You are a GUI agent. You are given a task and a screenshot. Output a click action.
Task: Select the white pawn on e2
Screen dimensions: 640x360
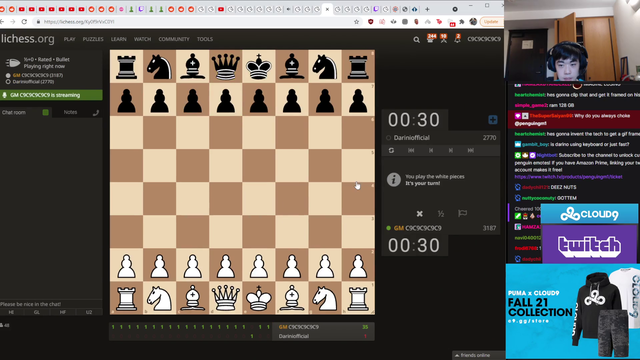pyautogui.click(x=259, y=265)
